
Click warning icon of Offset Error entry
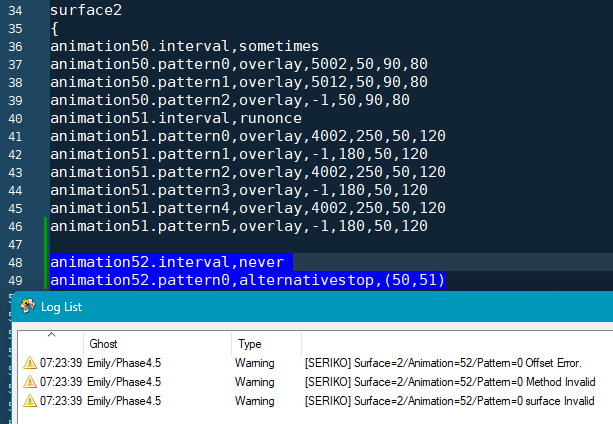(x=28, y=362)
